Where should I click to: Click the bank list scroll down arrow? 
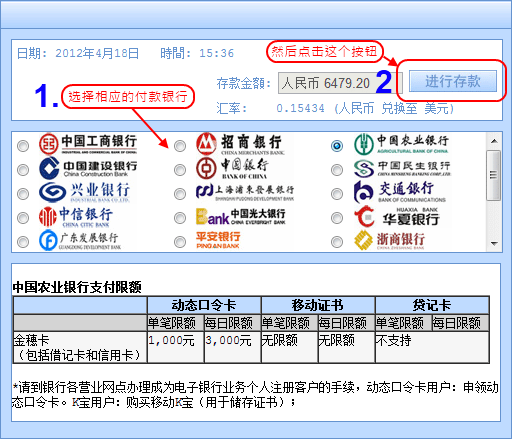[494, 244]
